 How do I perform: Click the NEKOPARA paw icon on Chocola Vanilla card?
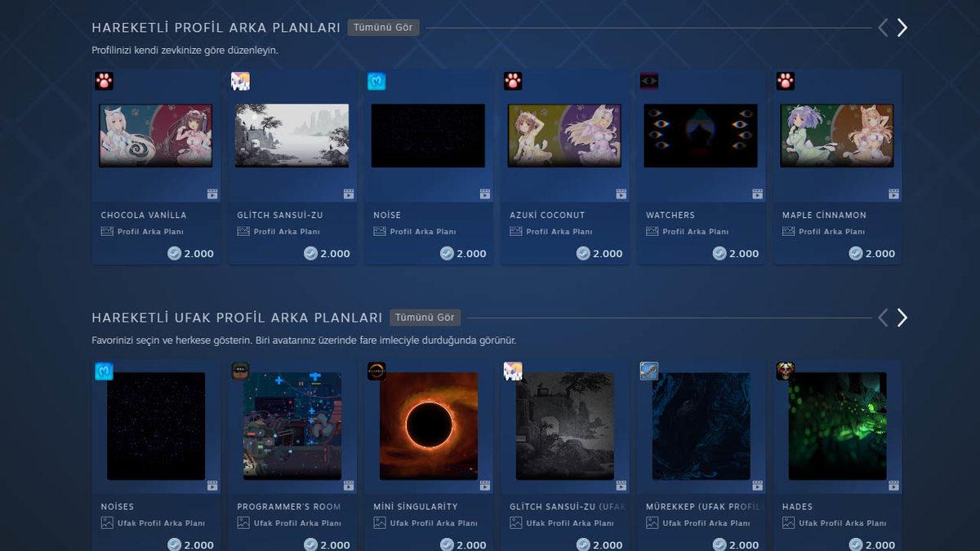point(104,81)
